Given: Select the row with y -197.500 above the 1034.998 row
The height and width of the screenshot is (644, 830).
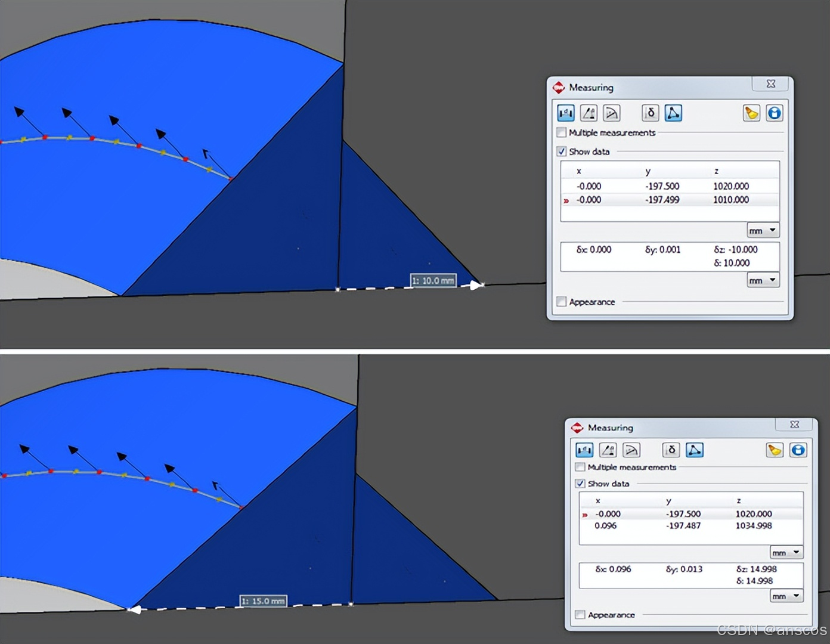Looking at the screenshot, I should coord(691,513).
